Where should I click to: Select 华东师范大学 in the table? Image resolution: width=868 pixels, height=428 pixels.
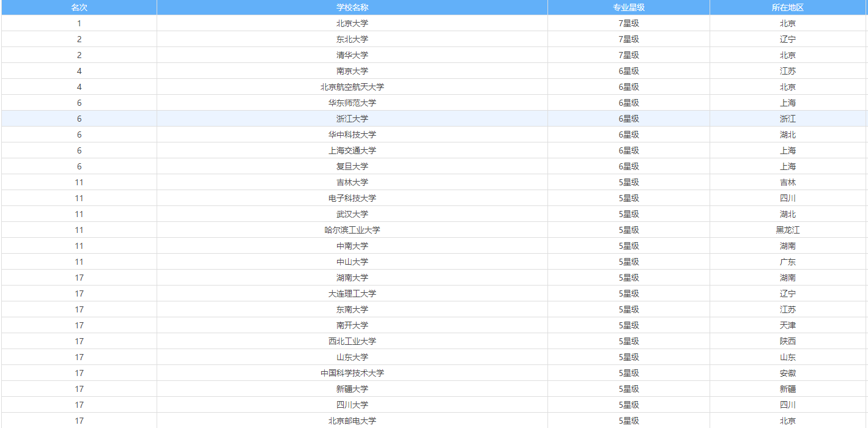[352, 103]
